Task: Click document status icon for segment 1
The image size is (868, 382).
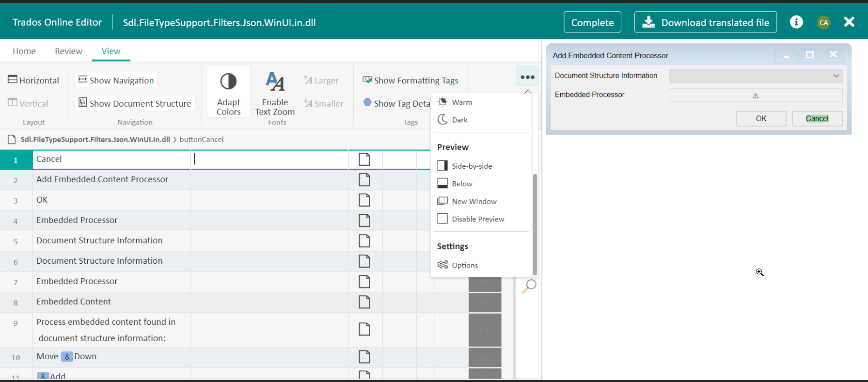Action: pyautogui.click(x=364, y=159)
